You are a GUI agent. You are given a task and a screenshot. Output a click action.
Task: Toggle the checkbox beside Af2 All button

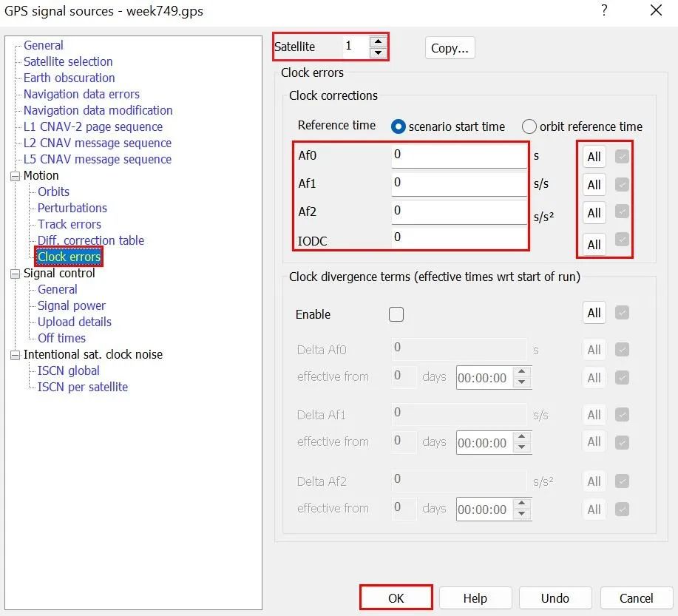[622, 212]
